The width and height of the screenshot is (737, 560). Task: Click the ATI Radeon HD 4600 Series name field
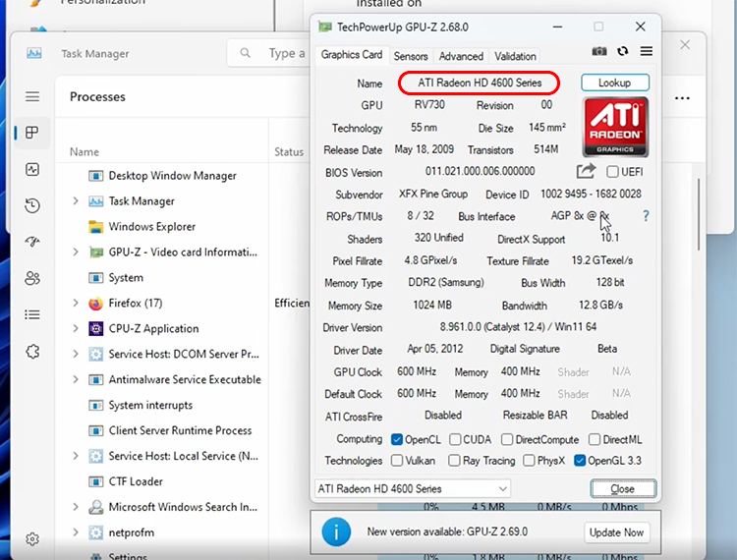click(479, 84)
